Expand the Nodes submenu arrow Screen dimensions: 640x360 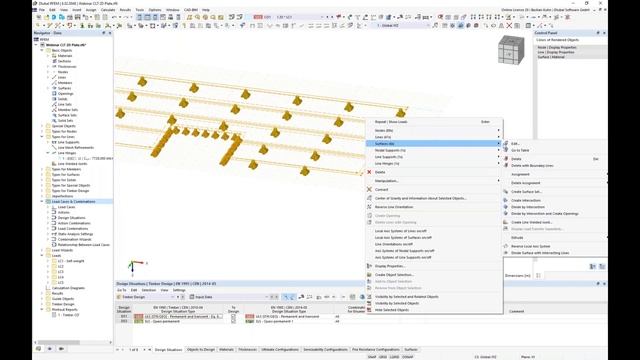coord(498,131)
